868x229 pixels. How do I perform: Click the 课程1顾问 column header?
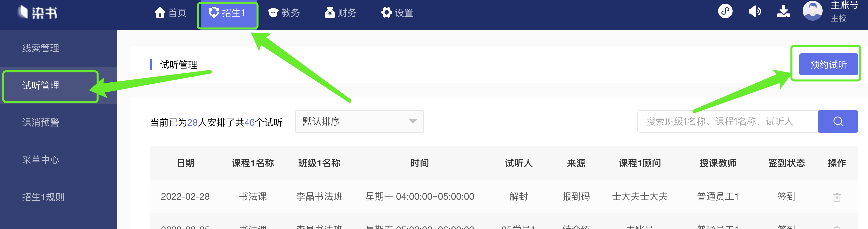tap(640, 163)
